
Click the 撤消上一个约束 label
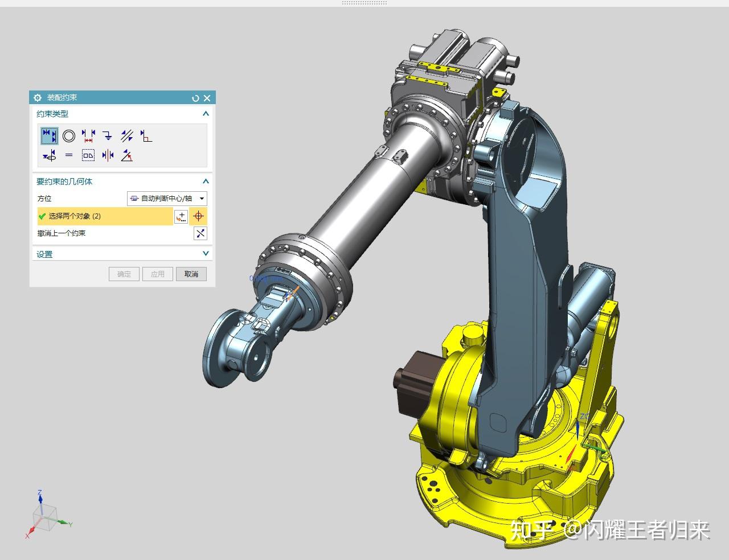(62, 233)
